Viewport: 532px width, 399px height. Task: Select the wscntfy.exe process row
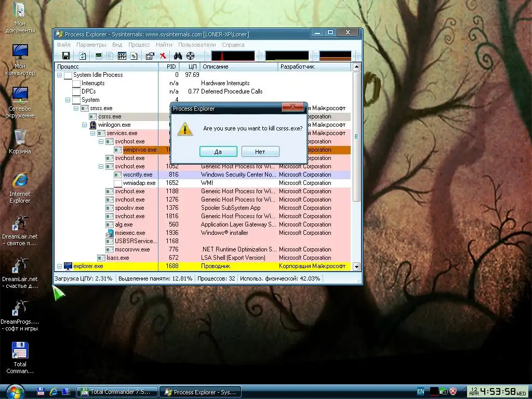click(202, 175)
